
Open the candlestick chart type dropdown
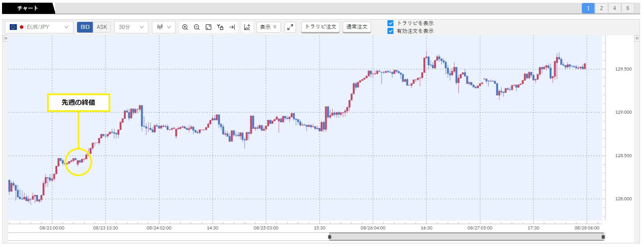164,27
